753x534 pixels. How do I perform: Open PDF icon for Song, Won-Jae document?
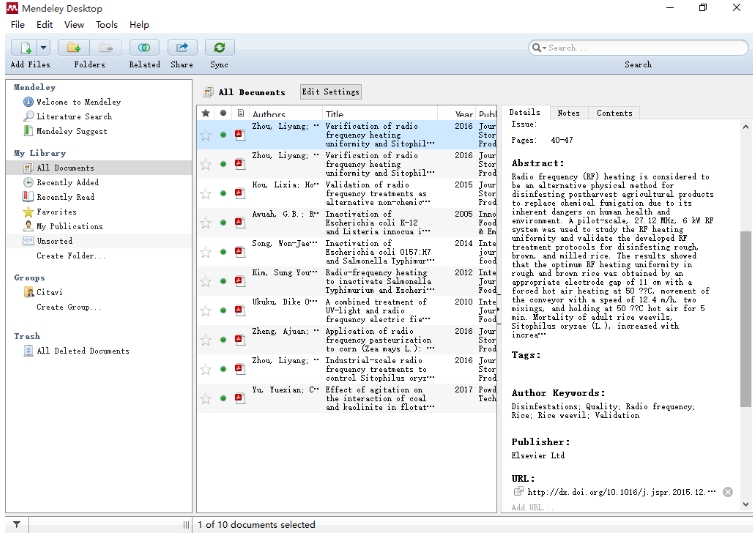[x=240, y=252]
